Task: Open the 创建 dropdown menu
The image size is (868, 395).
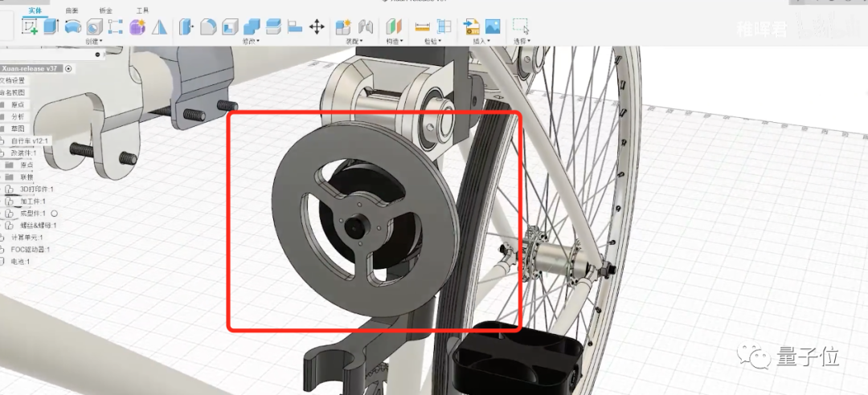Action: click(94, 42)
